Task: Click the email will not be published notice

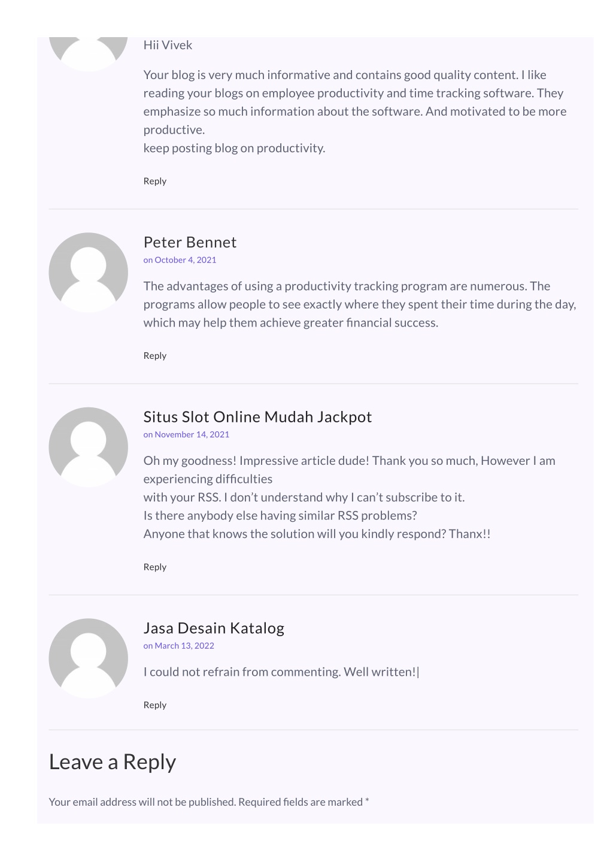Action: pyautogui.click(x=209, y=802)
